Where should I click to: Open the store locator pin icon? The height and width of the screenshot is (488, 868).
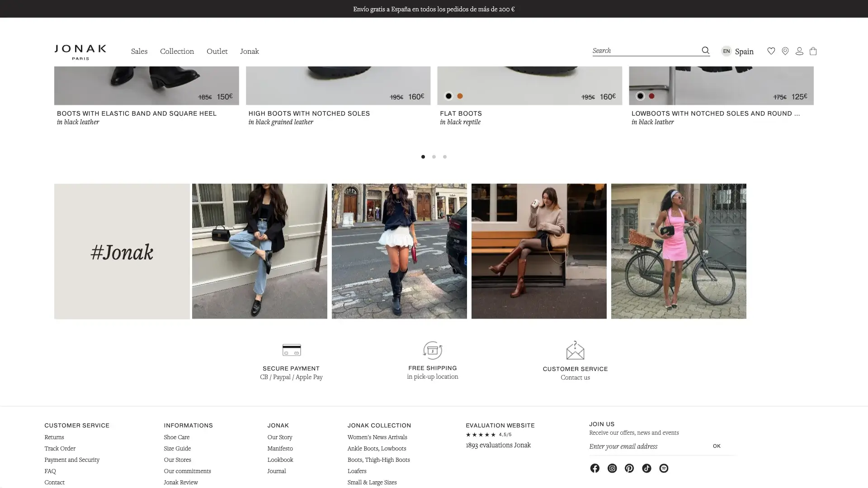pos(785,51)
